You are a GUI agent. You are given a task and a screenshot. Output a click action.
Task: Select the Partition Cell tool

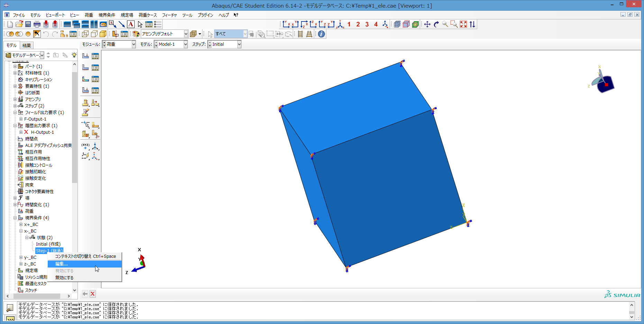click(85, 134)
